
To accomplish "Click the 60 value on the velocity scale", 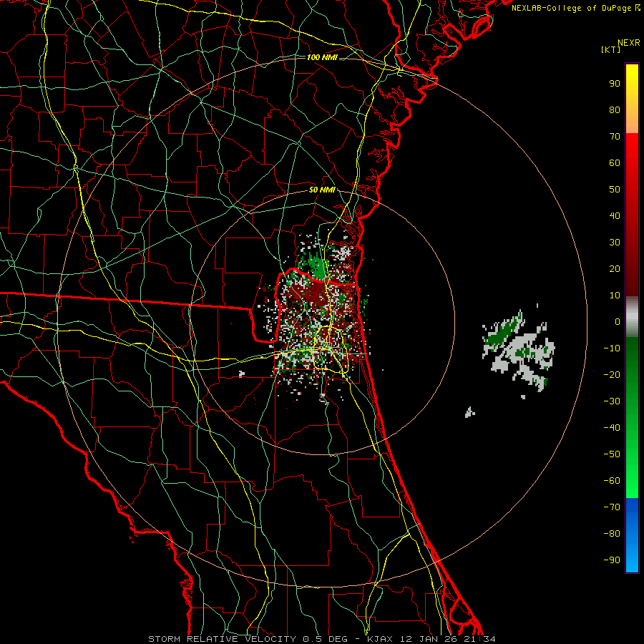I will [615, 163].
